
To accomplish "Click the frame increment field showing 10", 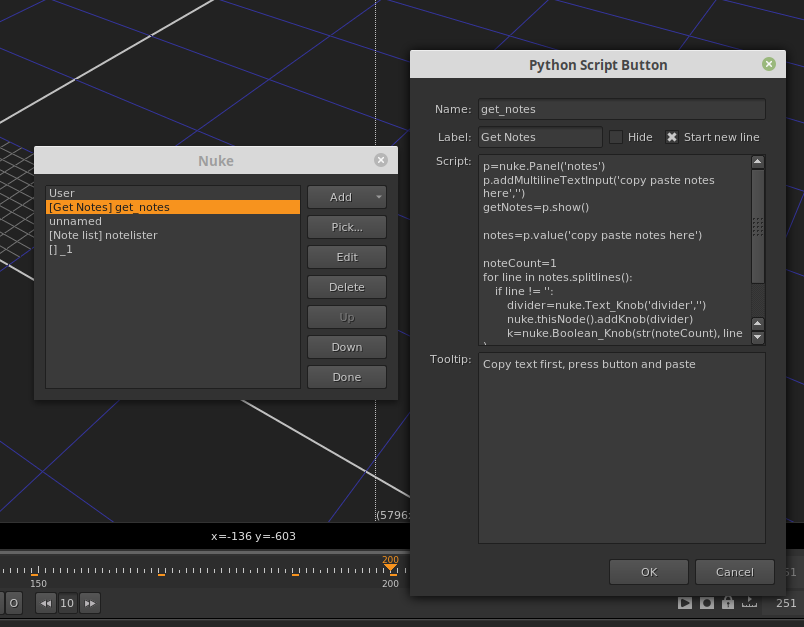I will pos(67,603).
